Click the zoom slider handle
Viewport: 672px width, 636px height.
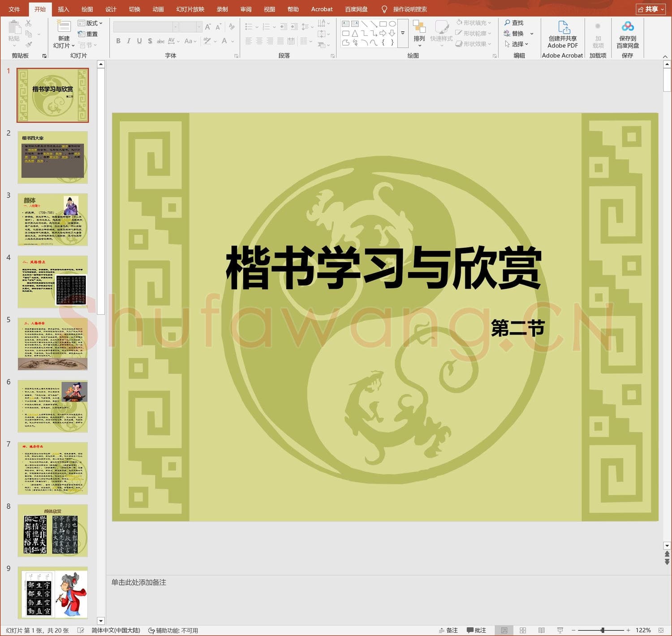pos(603,630)
